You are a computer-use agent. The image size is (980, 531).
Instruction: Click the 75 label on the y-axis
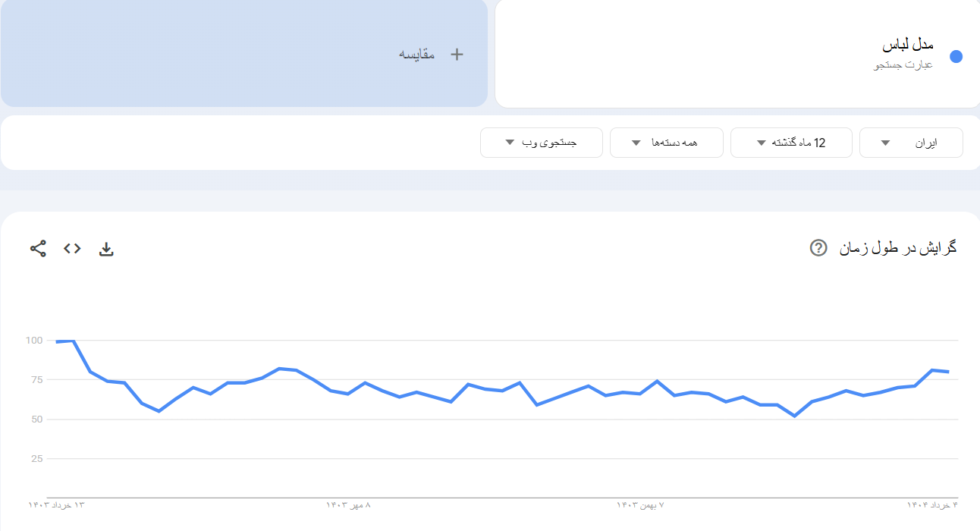pyautogui.click(x=34, y=379)
